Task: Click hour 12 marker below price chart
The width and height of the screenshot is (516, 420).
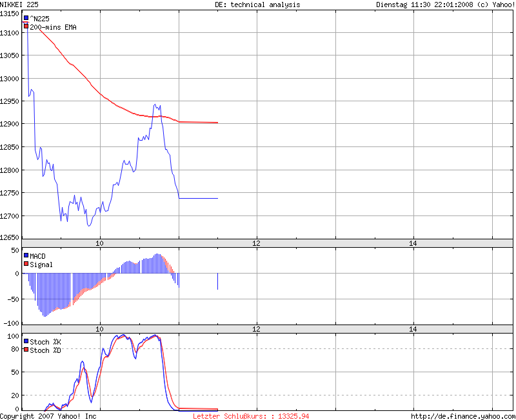Action: pyautogui.click(x=256, y=243)
